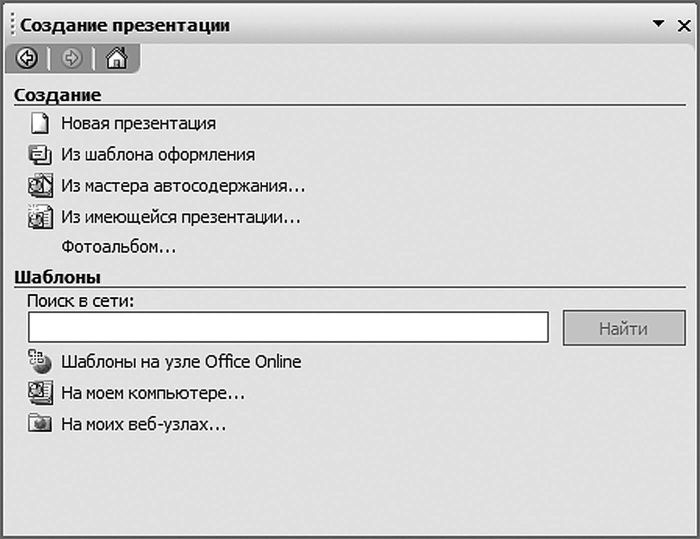Click the icon beside Из имеющейся презентации
Viewport: 700px width, 539px height.
(39, 216)
